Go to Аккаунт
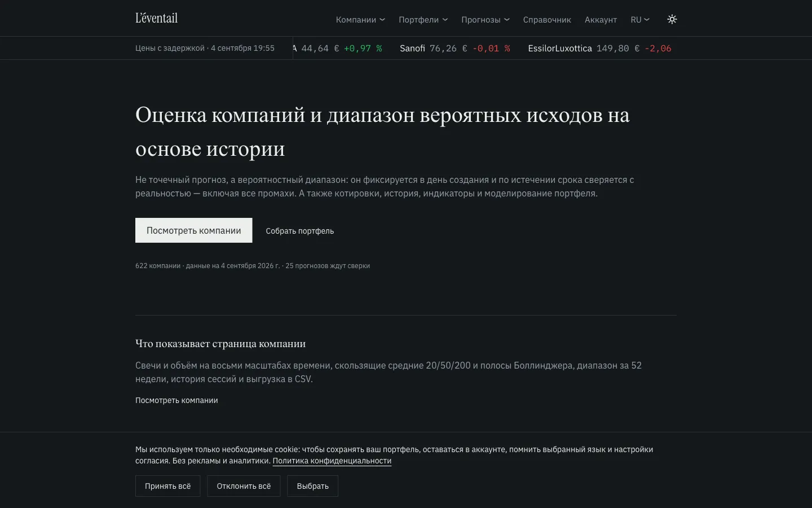Screen dimensions: 812x508 (x=601, y=20)
